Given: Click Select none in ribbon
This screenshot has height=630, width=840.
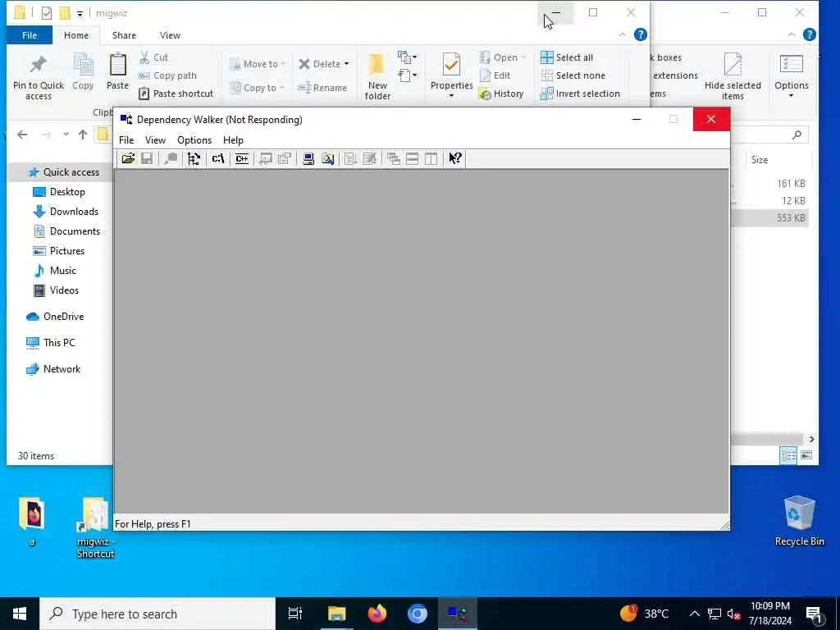Looking at the screenshot, I should tap(573, 75).
